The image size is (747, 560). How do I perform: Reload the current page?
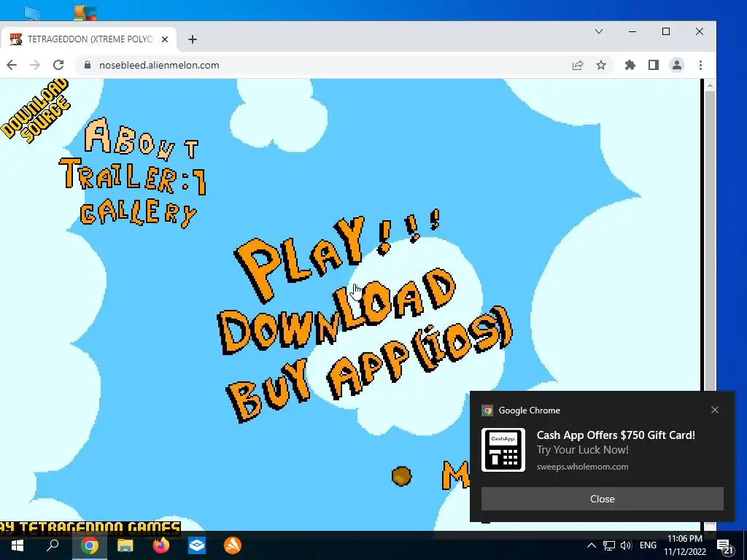pyautogui.click(x=58, y=65)
